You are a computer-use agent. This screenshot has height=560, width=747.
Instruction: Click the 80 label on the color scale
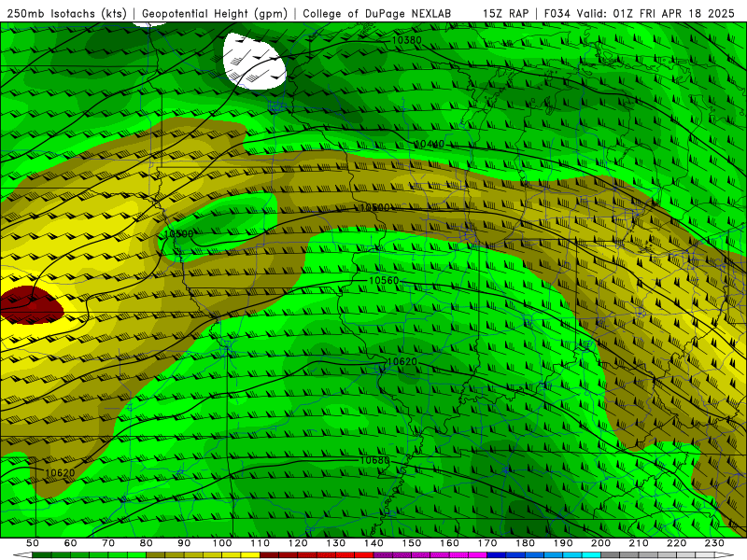click(147, 543)
